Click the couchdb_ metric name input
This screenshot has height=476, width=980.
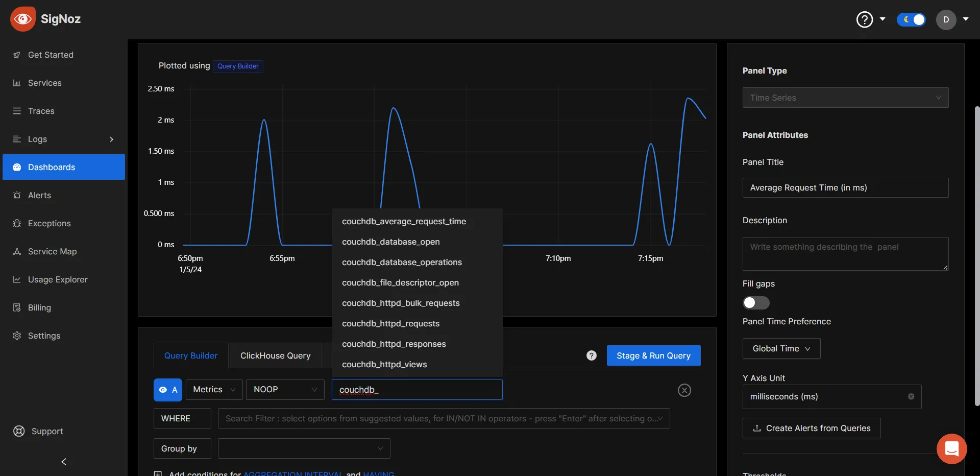click(x=417, y=390)
